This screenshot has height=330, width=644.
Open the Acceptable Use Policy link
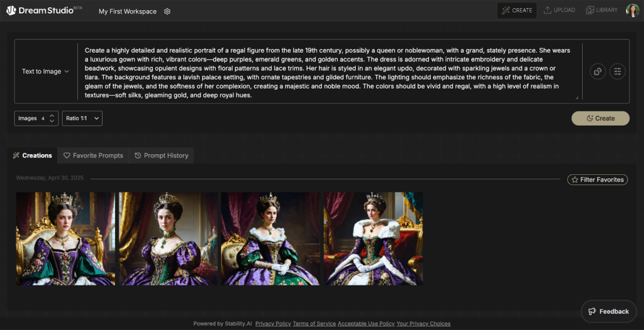(366, 324)
